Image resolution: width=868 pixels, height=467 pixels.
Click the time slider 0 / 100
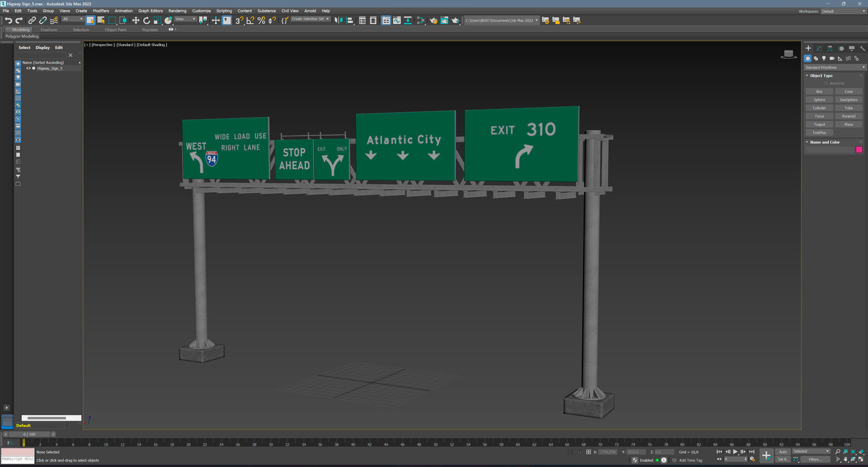29,434
